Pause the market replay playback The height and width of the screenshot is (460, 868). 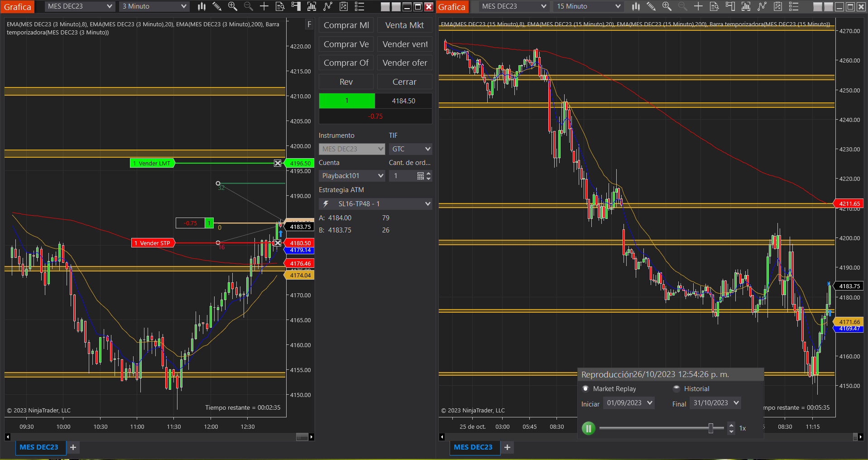click(588, 428)
